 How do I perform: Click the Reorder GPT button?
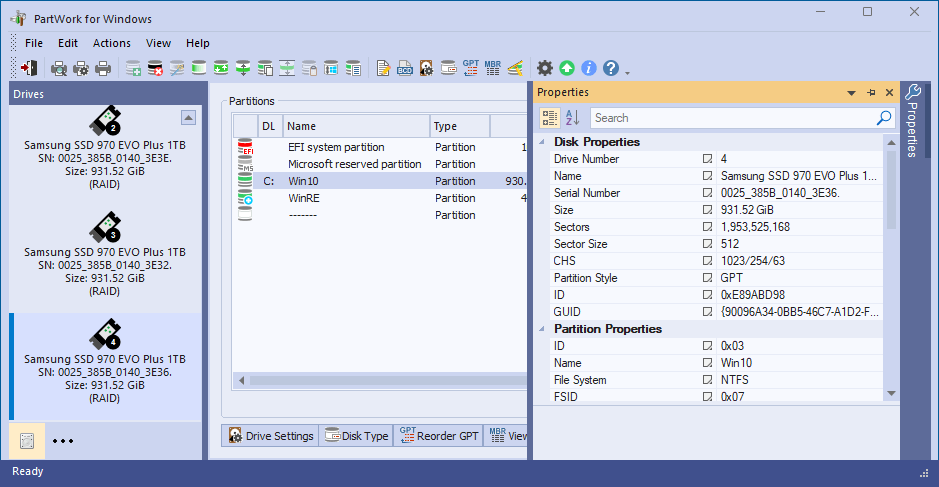point(439,435)
